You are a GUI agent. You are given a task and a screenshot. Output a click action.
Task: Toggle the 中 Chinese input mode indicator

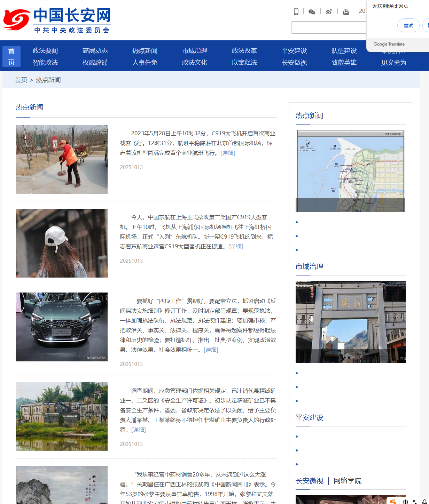point(405,502)
